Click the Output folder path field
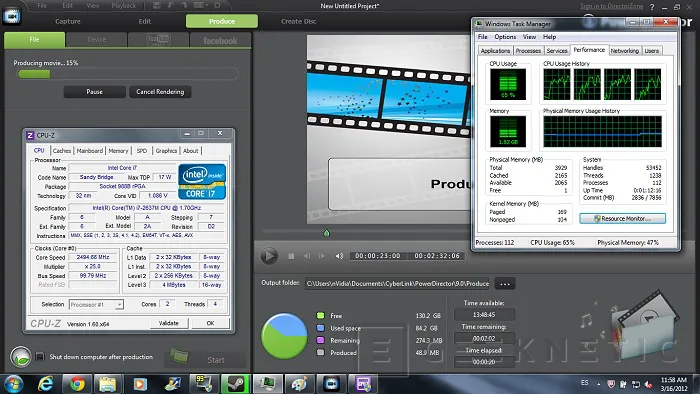Screen dimensions: 700x394 click(x=397, y=283)
